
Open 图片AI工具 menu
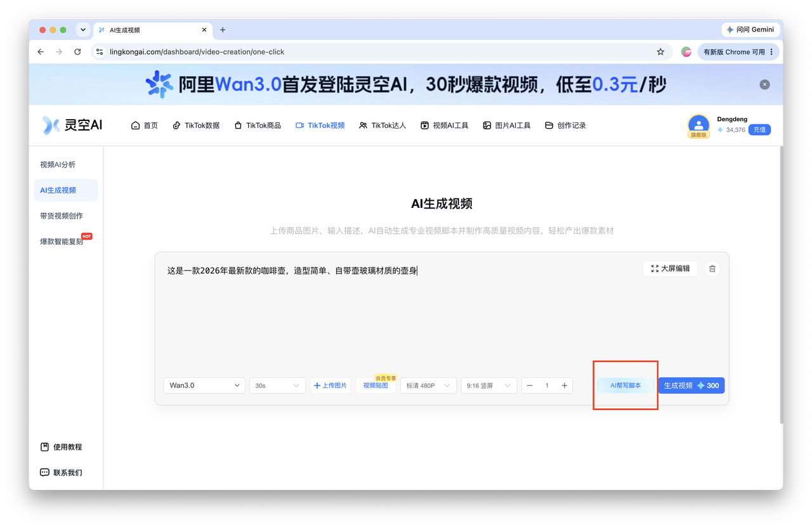click(x=507, y=126)
